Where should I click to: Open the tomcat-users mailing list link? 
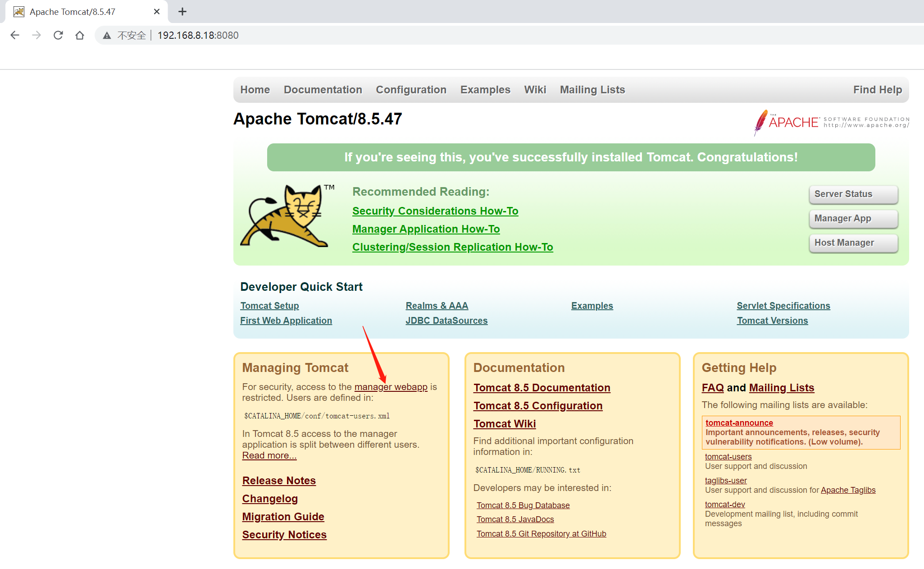coord(728,457)
